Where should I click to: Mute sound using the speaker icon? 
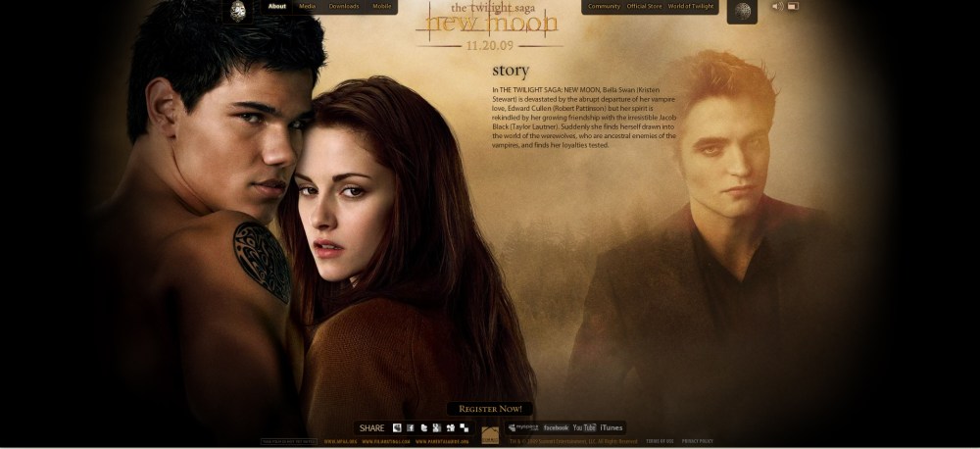(776, 7)
